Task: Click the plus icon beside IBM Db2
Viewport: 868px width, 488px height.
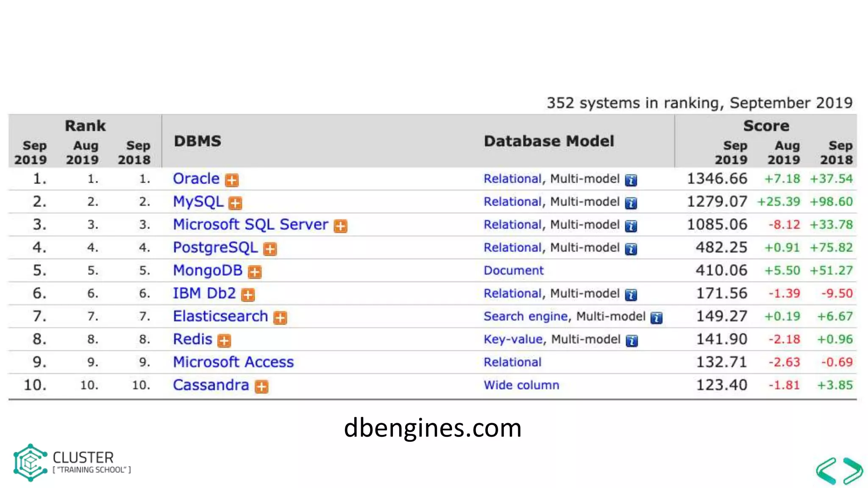Action: 248,295
